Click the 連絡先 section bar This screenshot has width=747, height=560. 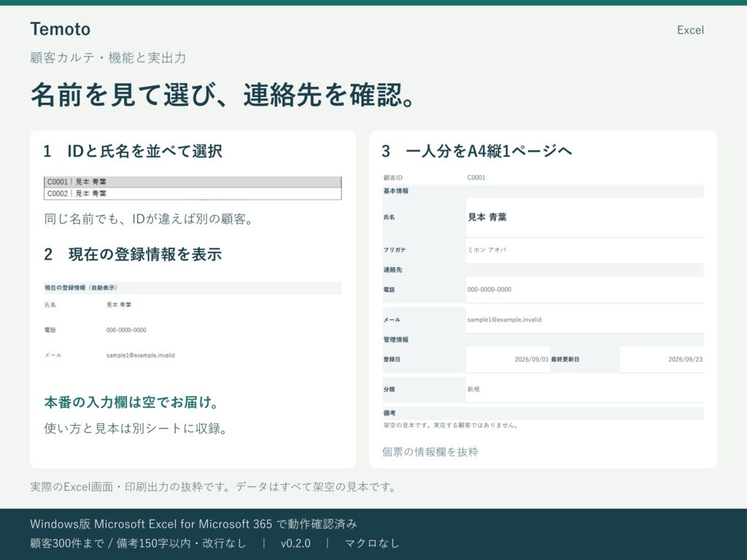click(543, 270)
